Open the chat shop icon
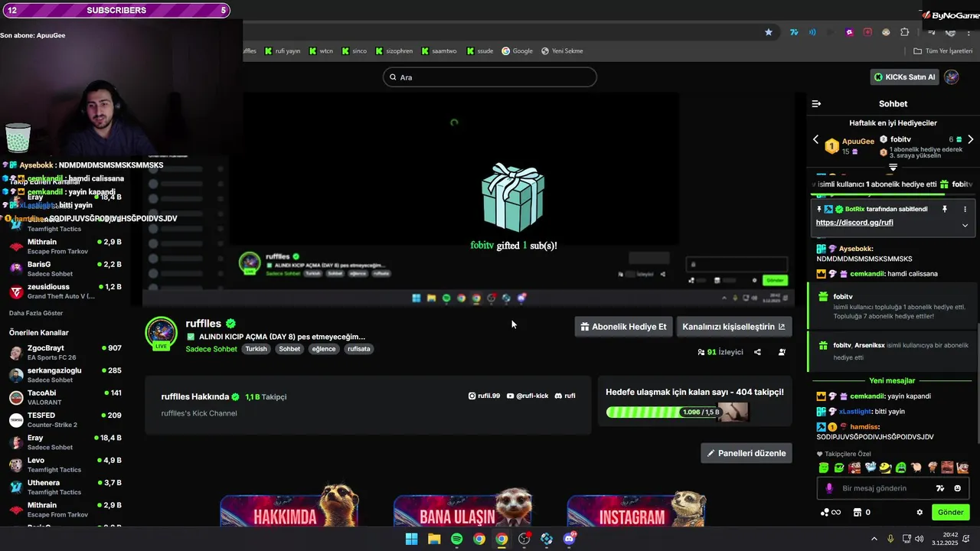This screenshot has height=551, width=980. [x=857, y=512]
